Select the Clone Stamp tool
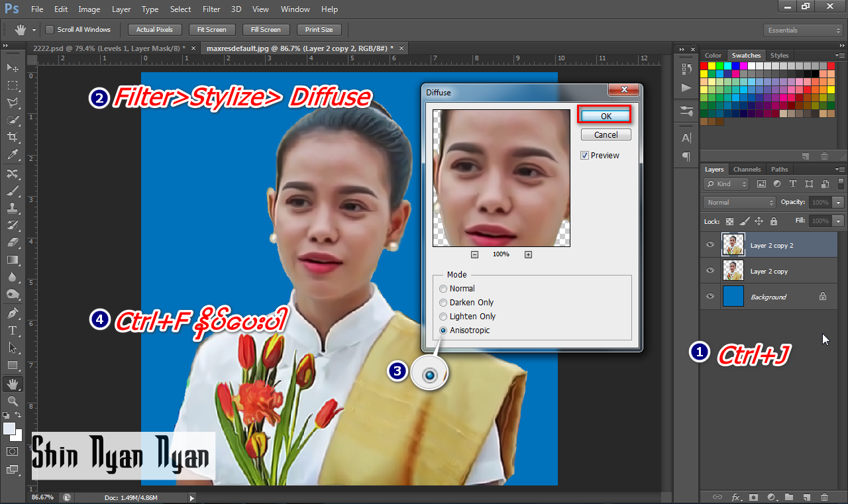 [13, 208]
